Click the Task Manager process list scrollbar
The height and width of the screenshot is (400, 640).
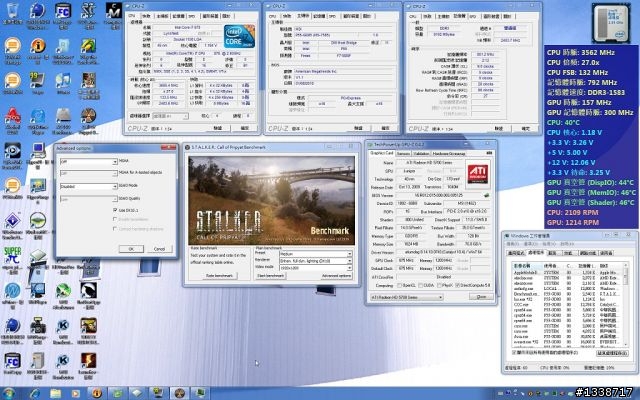point(625,306)
